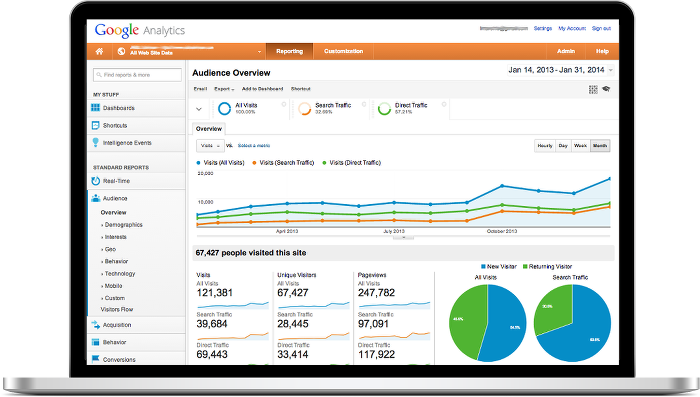The image size is (700, 397).
Task: Open the Conversions flag icon
Action: click(x=96, y=359)
